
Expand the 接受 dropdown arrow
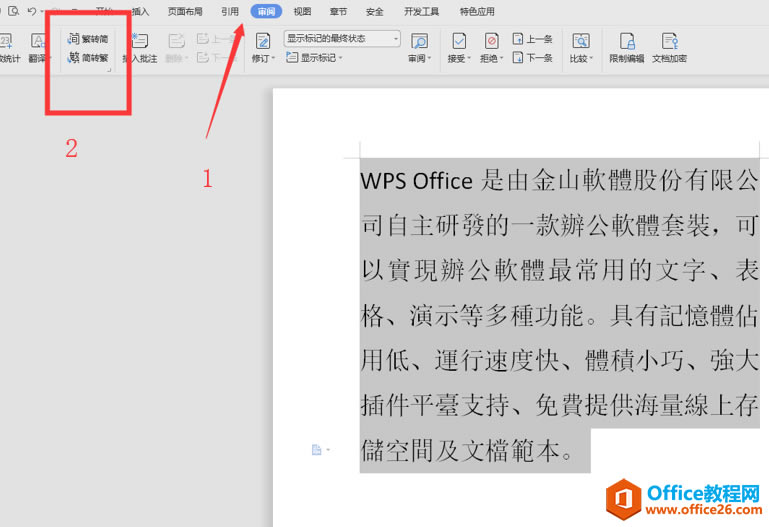[x=469, y=59]
